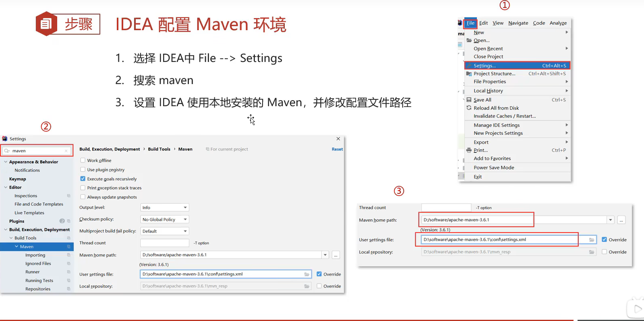Close the Settings dialog
The image size is (644, 321).
(338, 139)
